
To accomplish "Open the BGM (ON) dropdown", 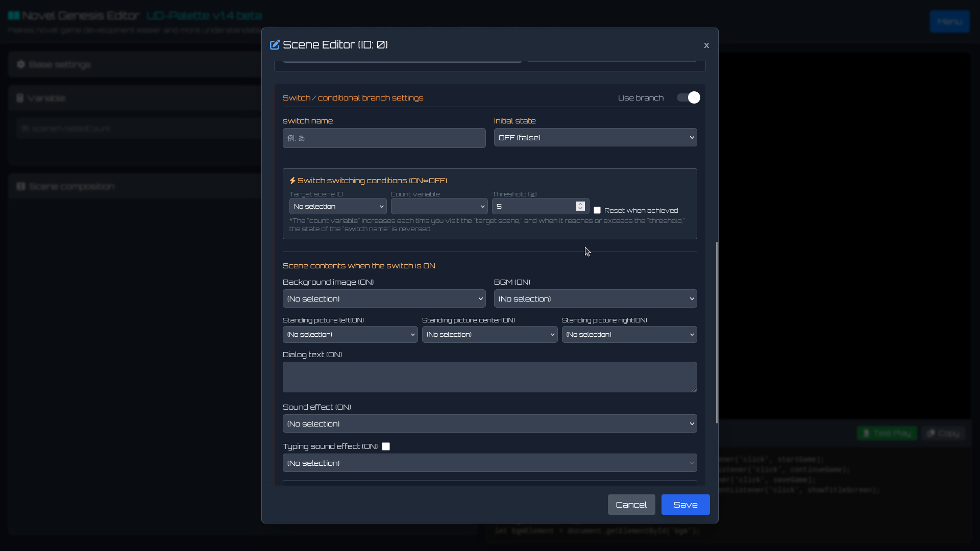I will (595, 299).
